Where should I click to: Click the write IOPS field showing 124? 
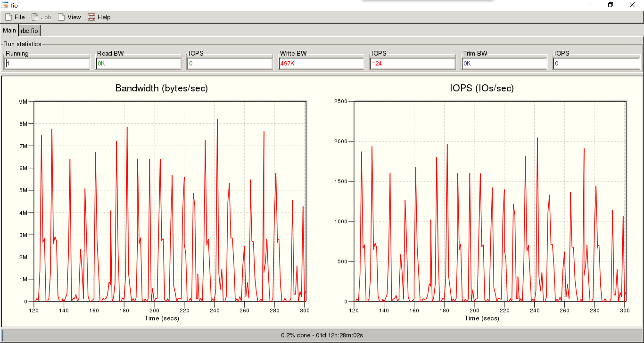click(x=413, y=63)
